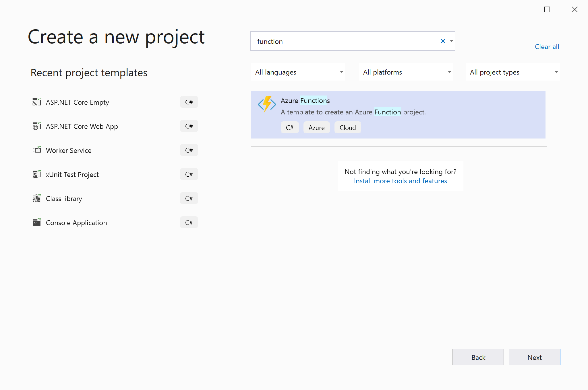Image resolution: width=588 pixels, height=390 pixels.
Task: Expand the All project types filter dropdown
Action: point(512,72)
